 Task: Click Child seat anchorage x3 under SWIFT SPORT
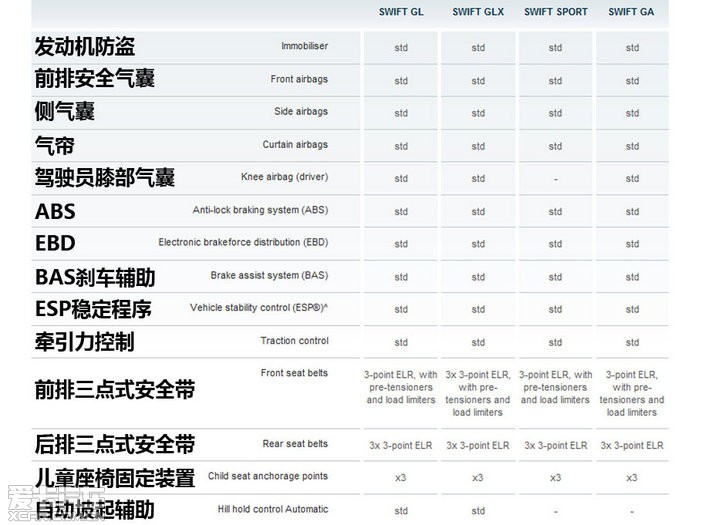point(555,478)
